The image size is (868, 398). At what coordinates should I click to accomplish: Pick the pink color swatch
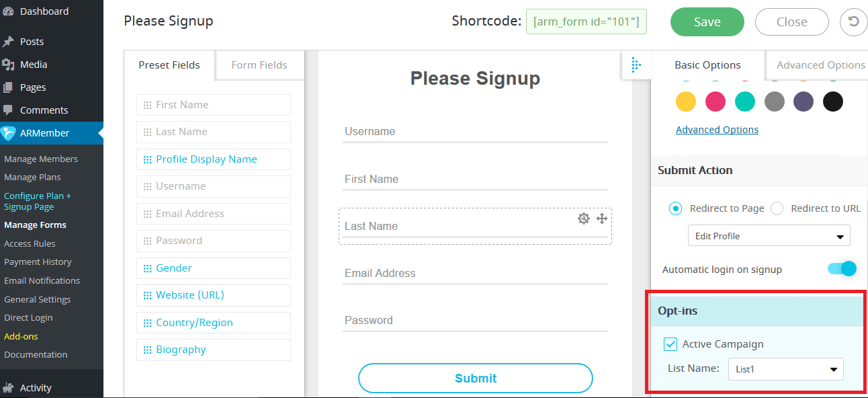[715, 102]
